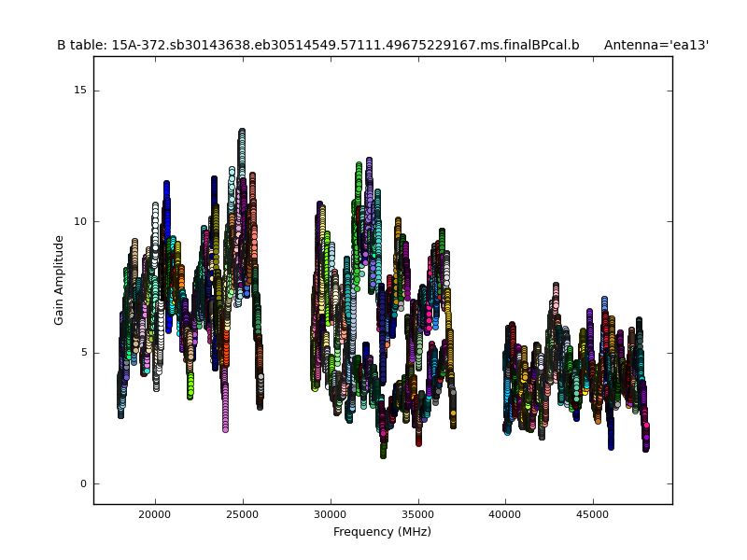Viewport: 747px width, 560px height.
Task: Click the 'Gain Amplitude' y-axis label
Action: 60,280
